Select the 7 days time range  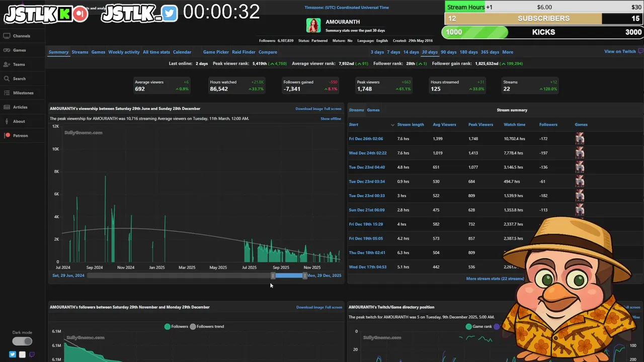point(393,52)
